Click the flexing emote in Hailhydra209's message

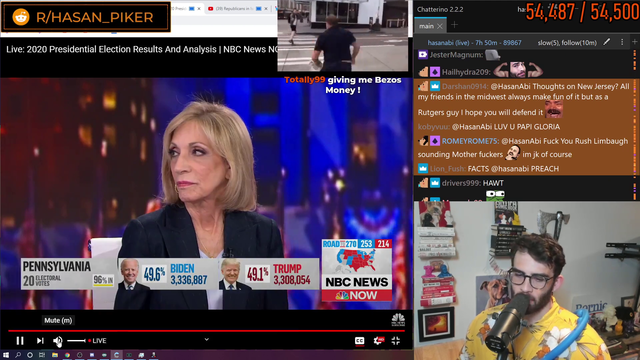tap(518, 70)
